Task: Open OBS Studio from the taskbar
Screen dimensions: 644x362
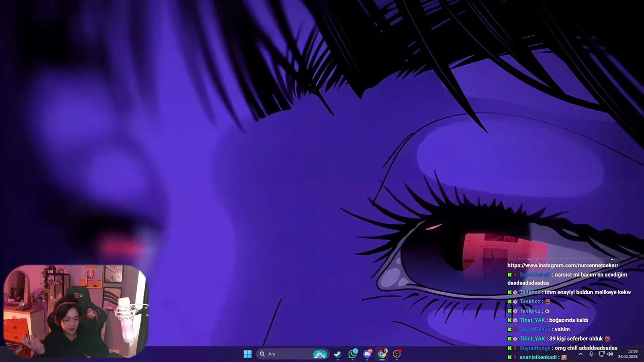Action: 397,354
